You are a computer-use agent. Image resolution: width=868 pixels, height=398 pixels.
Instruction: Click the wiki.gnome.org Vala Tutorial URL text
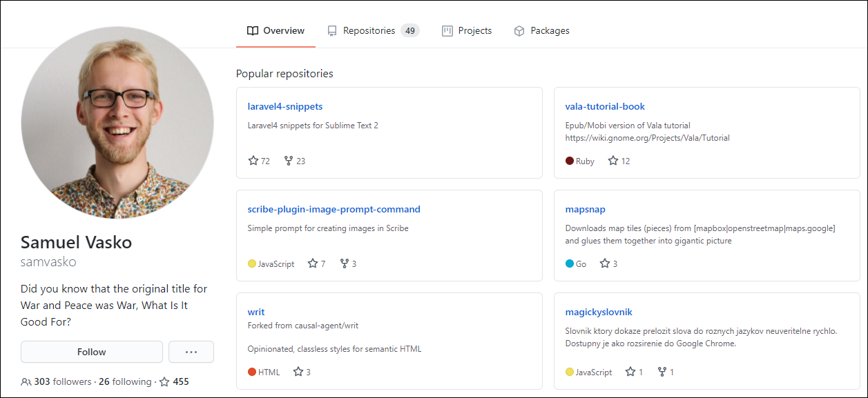648,138
